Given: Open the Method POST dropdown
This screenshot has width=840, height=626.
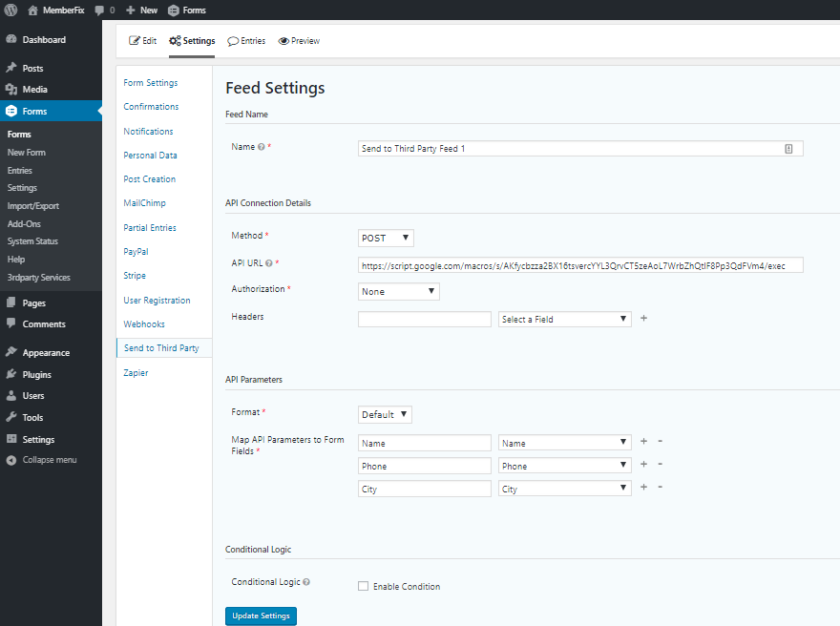Looking at the screenshot, I should (386, 238).
